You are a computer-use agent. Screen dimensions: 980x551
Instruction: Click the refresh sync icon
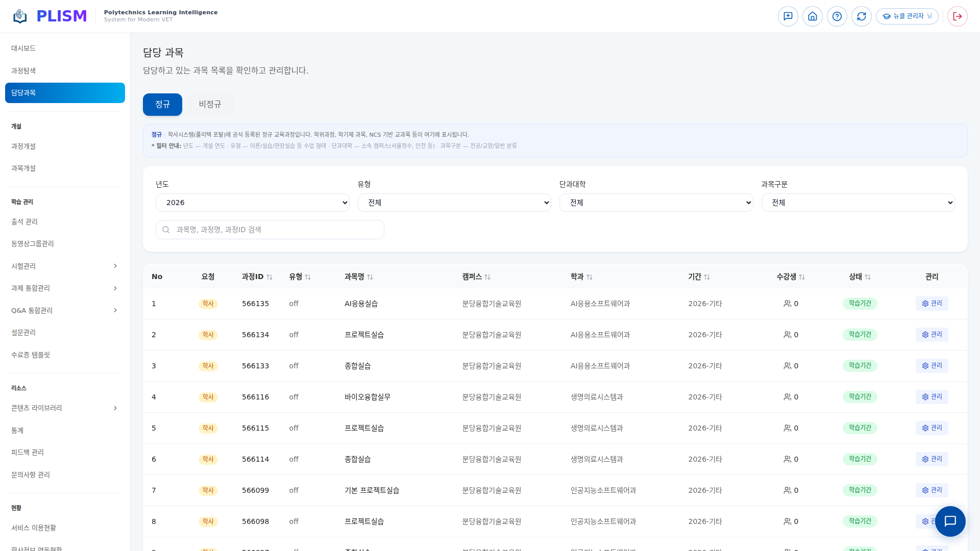click(862, 16)
